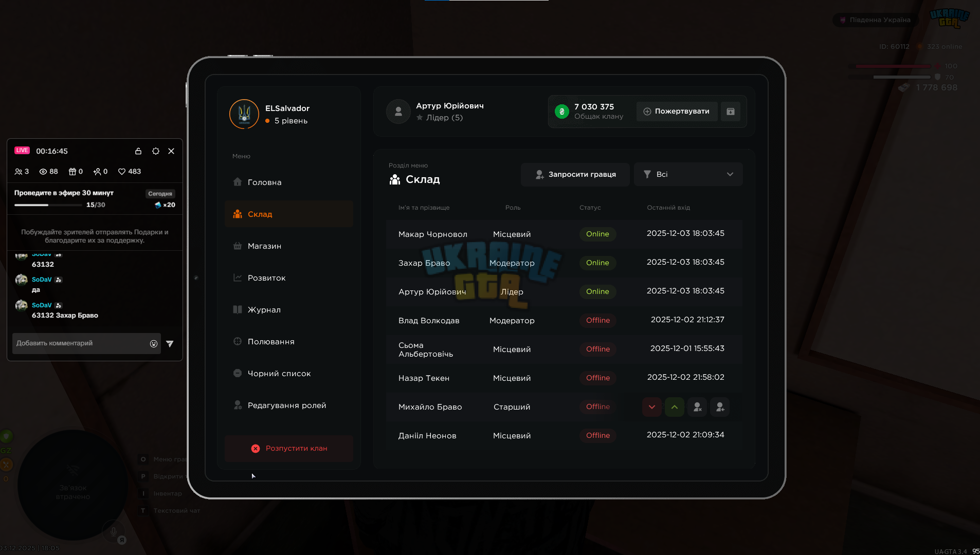Open Редагування ролей section
This screenshot has width=980, height=555.
[289, 405]
